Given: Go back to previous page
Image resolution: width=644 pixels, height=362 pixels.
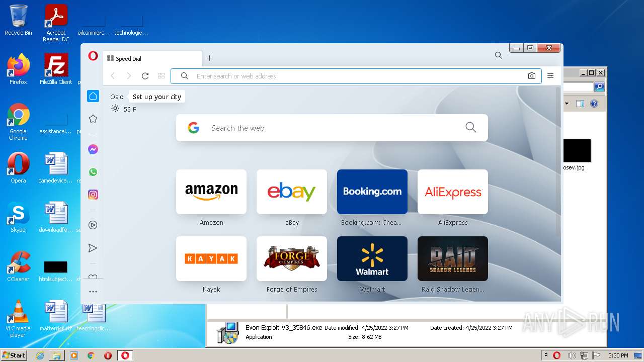Looking at the screenshot, I should 113,76.
